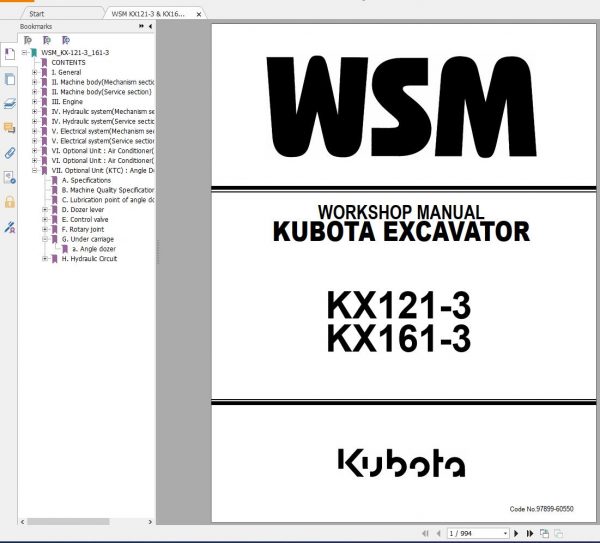Select II. Machine body(Mechanism section) bookmark
Viewport: 600px width, 543px height.
(103, 82)
